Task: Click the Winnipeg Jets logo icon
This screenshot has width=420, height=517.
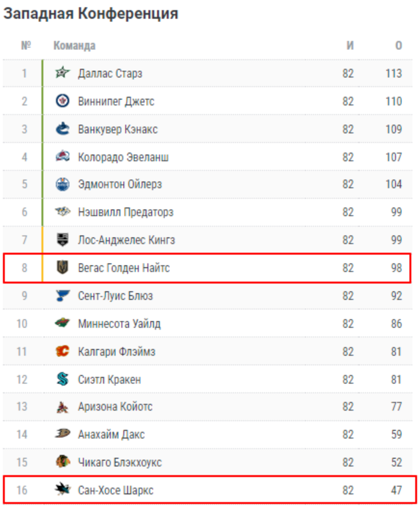Action: pyautogui.click(x=63, y=101)
